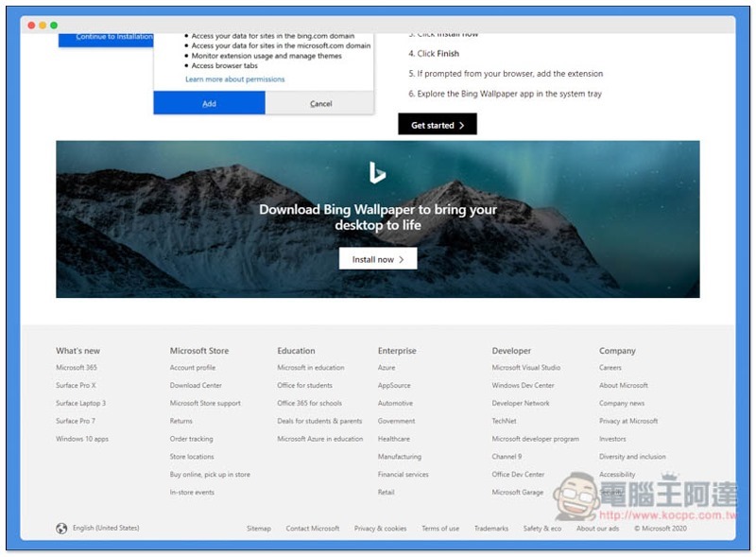Viewport: 756px width, 557px height.
Task: Open the Trademarks link
Action: (x=490, y=529)
